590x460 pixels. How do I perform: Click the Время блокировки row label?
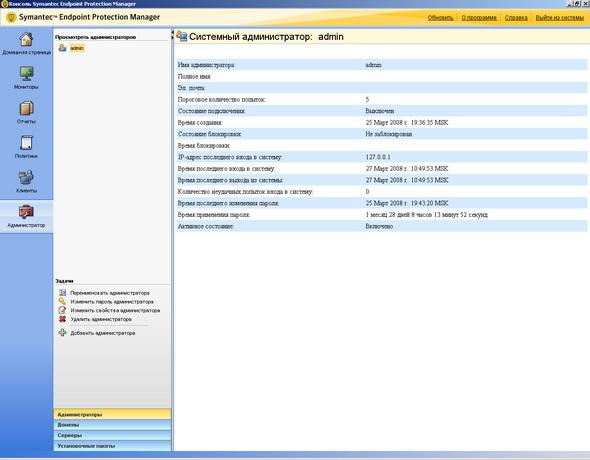click(204, 146)
